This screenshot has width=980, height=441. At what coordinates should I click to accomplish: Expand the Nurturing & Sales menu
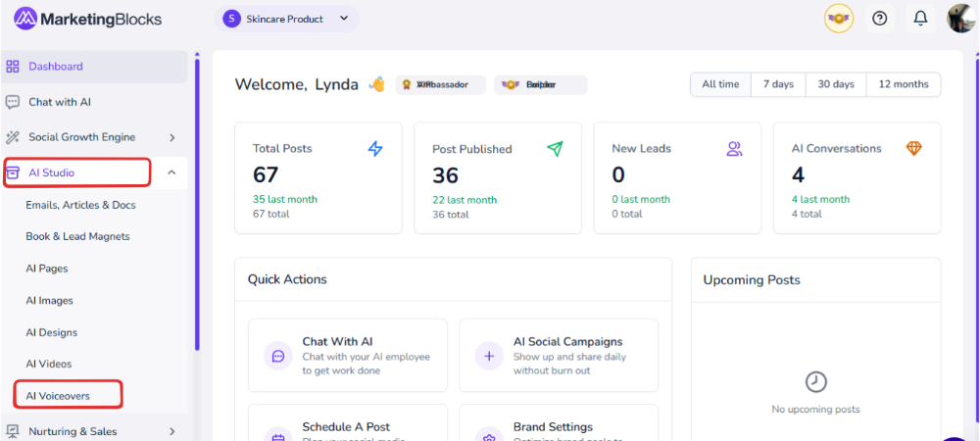(x=171, y=431)
